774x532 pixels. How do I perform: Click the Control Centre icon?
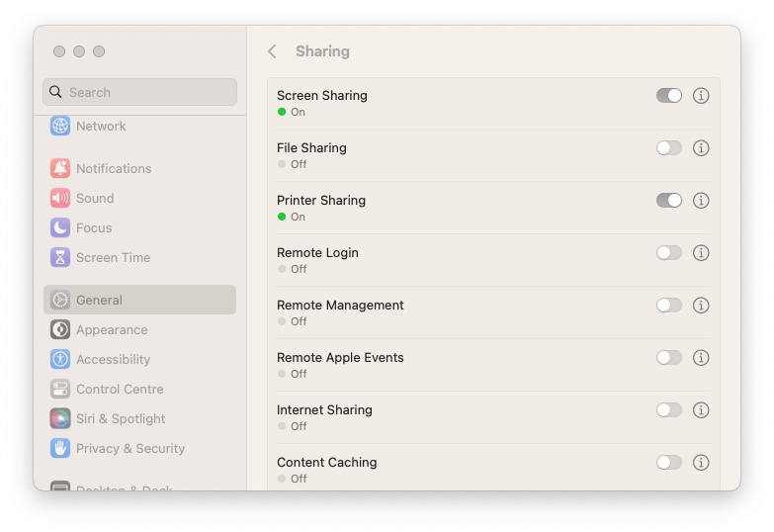click(60, 389)
